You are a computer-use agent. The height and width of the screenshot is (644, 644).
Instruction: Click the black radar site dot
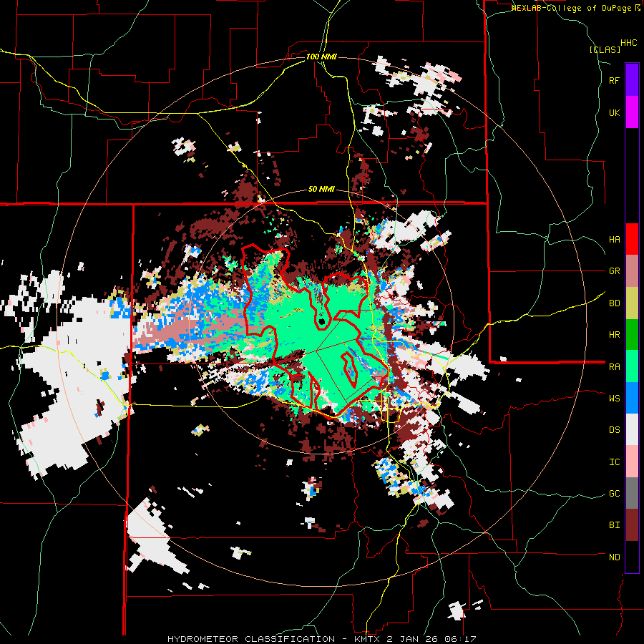coord(321,321)
